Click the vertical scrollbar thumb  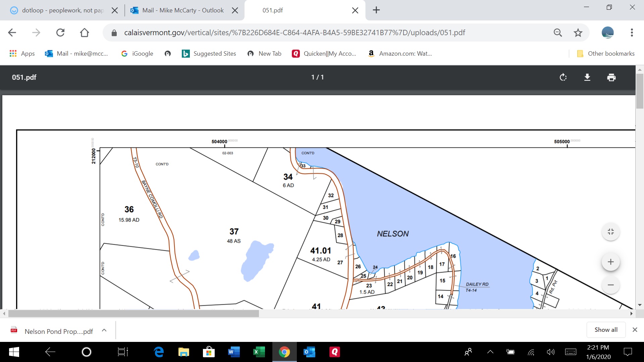coord(640,91)
